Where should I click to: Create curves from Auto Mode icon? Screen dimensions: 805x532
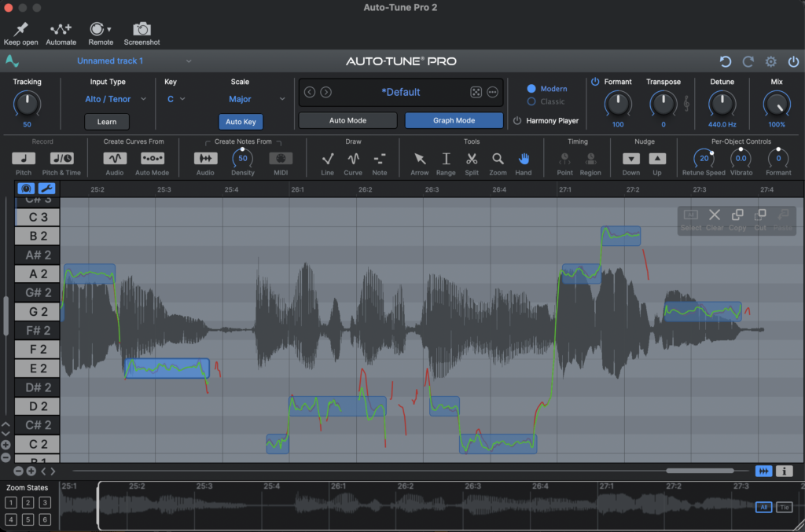(x=153, y=158)
